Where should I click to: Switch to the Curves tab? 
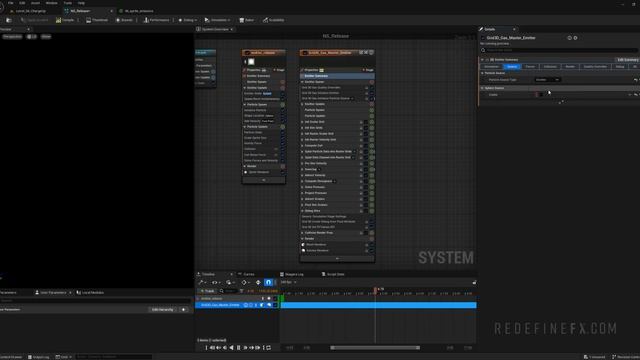coord(247,274)
